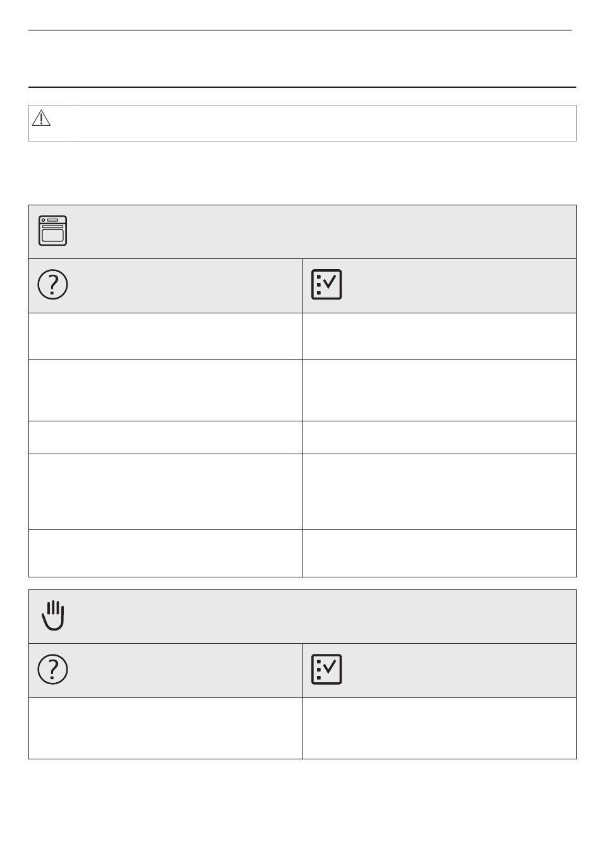Click last-row left cell of oven table

[165, 553]
